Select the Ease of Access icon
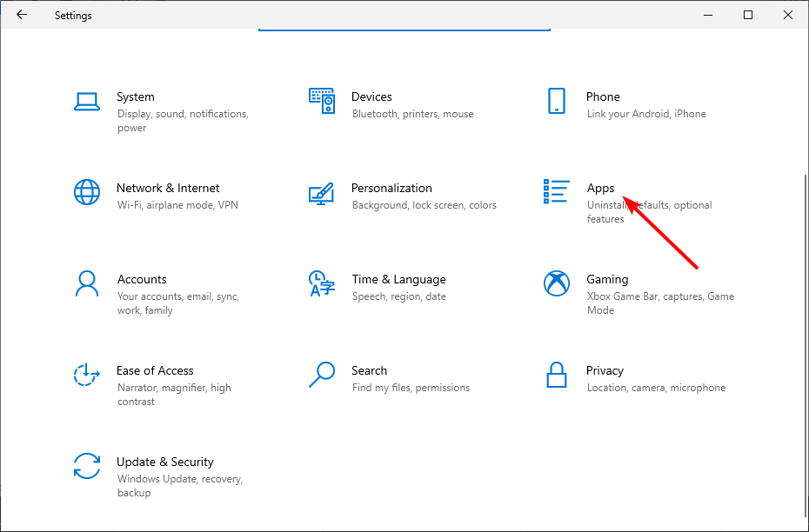The height and width of the screenshot is (532, 809). coord(87,375)
